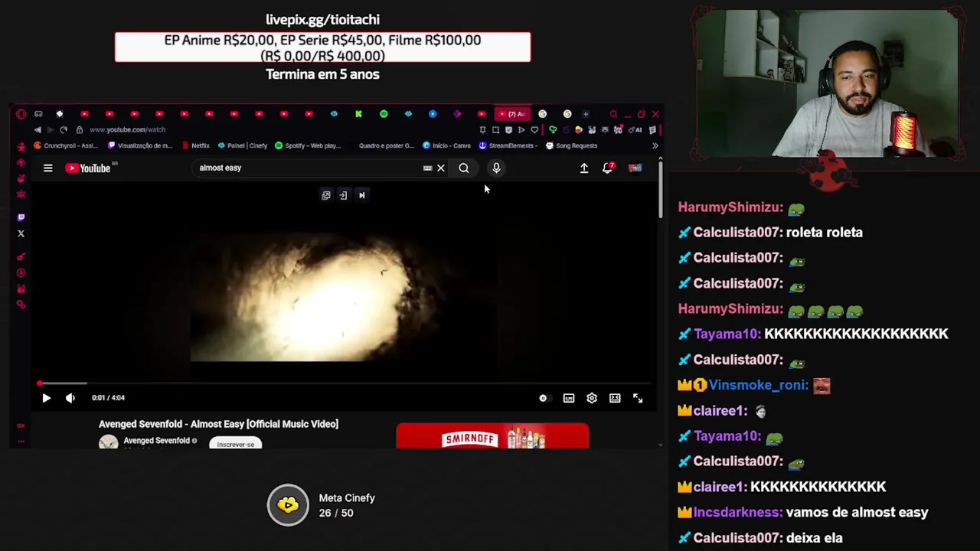Screen dimensions: 980x551
Task: Click the Vinsmoke_roni chat username
Action: click(x=758, y=385)
